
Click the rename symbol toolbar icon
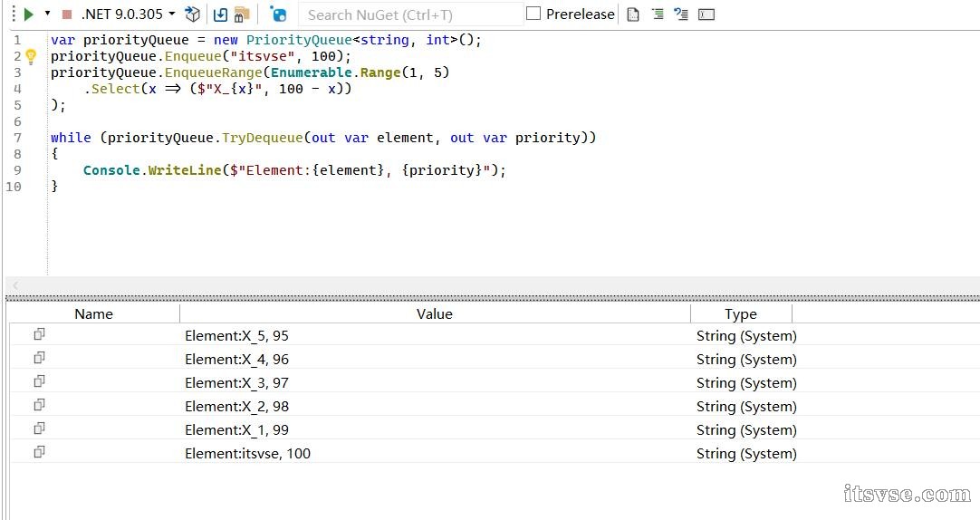(x=706, y=14)
